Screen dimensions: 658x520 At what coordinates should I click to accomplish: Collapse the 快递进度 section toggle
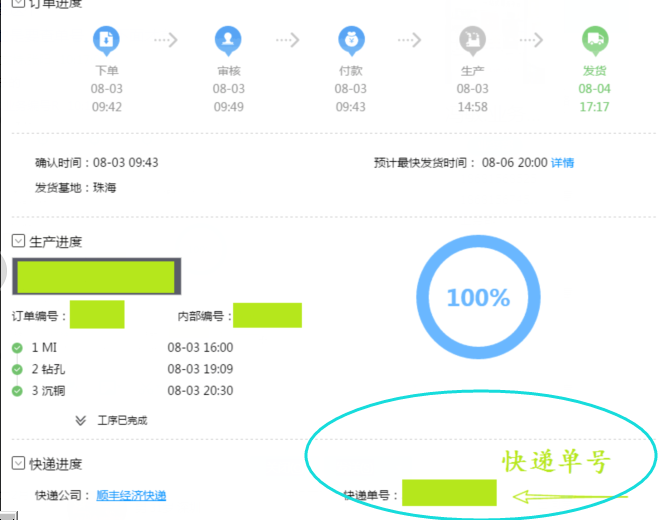18,464
